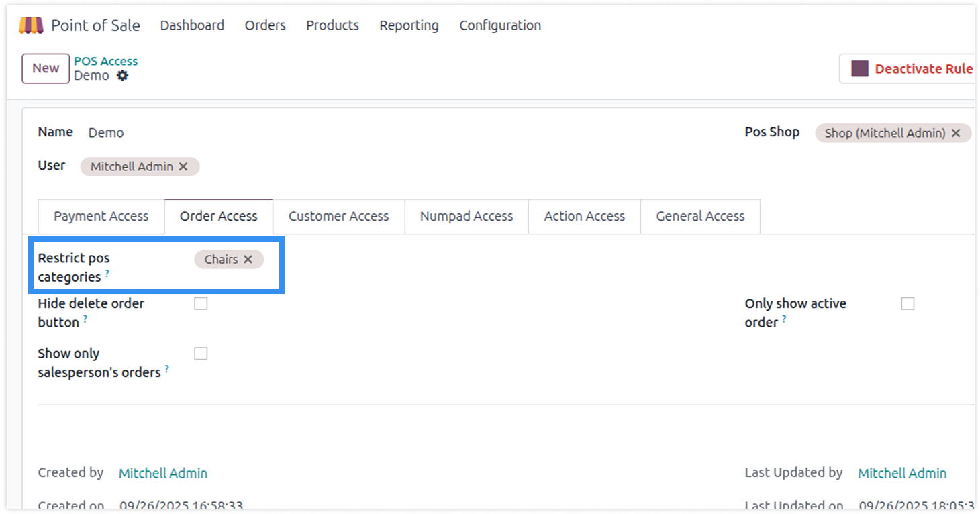Click the Deactivate Rule button

coord(910,68)
